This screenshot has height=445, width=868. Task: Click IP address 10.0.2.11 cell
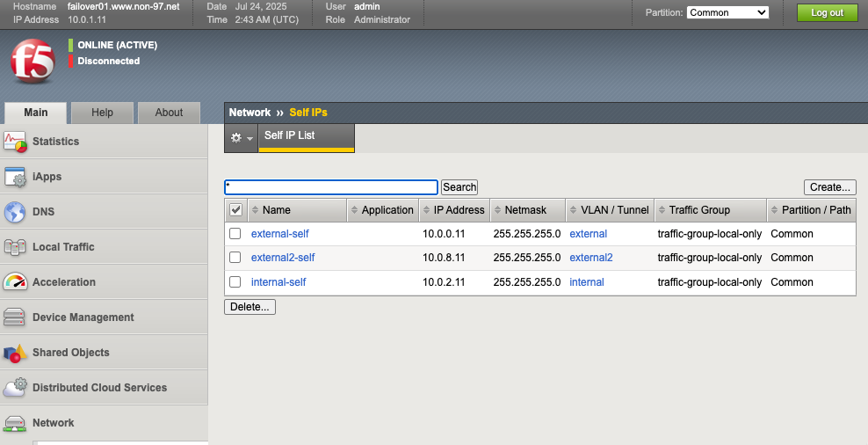(x=444, y=282)
